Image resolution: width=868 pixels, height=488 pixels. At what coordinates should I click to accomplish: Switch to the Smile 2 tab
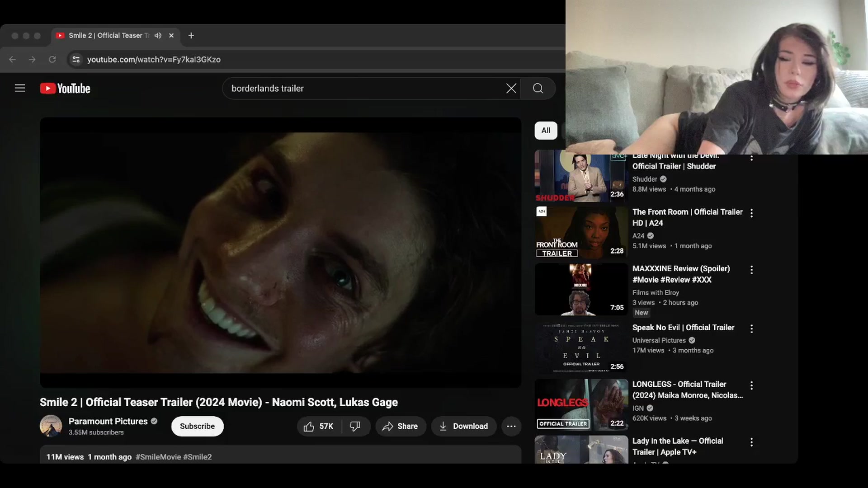(108, 35)
